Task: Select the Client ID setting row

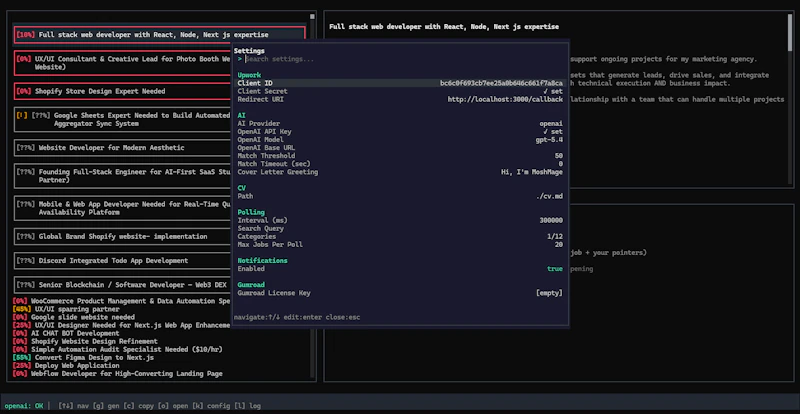Action: [x=400, y=83]
